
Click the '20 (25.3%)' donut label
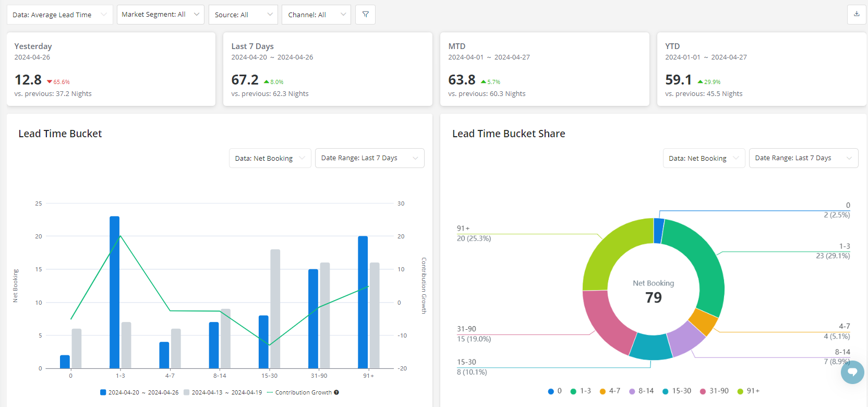[474, 238]
